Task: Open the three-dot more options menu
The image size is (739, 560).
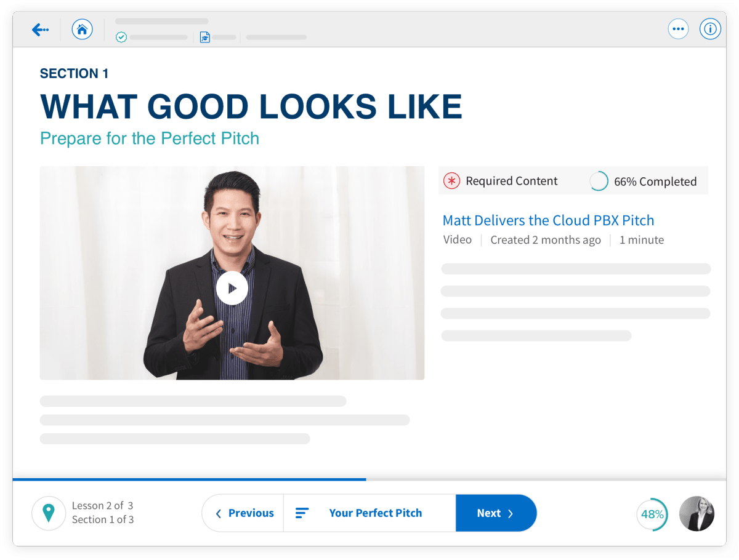Action: (x=678, y=29)
